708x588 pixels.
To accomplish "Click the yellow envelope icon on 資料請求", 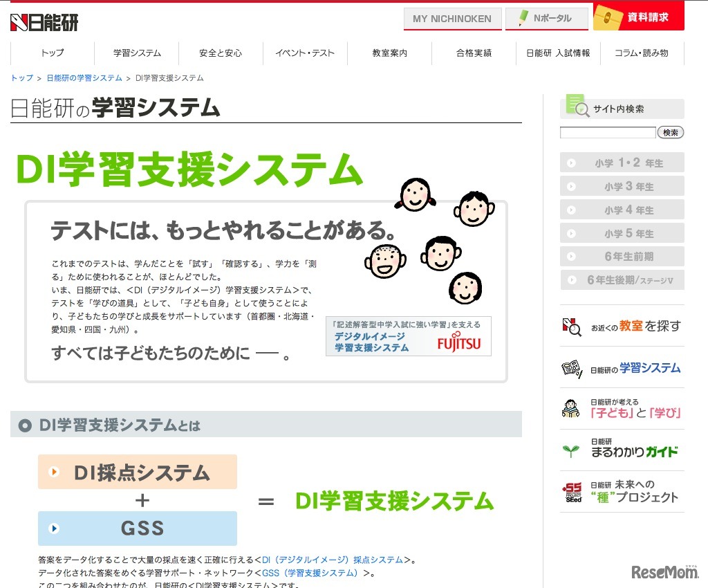I will coord(607,17).
